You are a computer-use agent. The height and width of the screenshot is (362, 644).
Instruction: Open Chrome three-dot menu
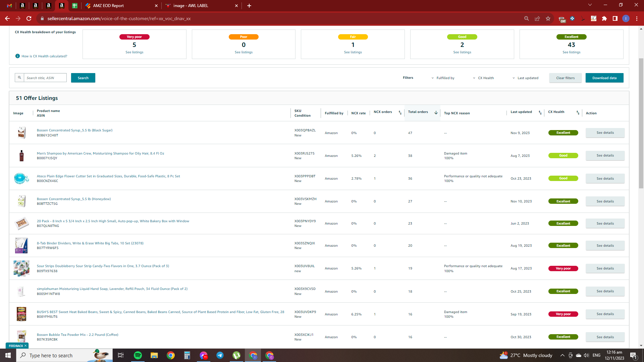[x=637, y=18]
